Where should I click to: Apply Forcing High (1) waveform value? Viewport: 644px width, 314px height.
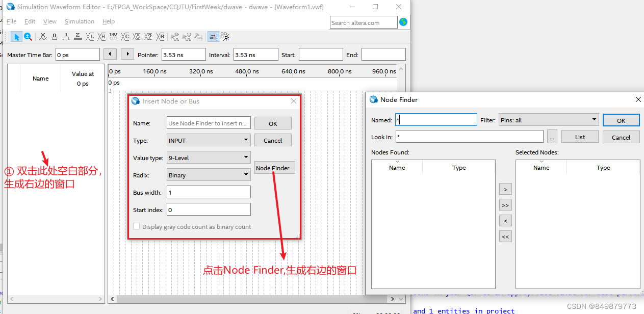66,37
